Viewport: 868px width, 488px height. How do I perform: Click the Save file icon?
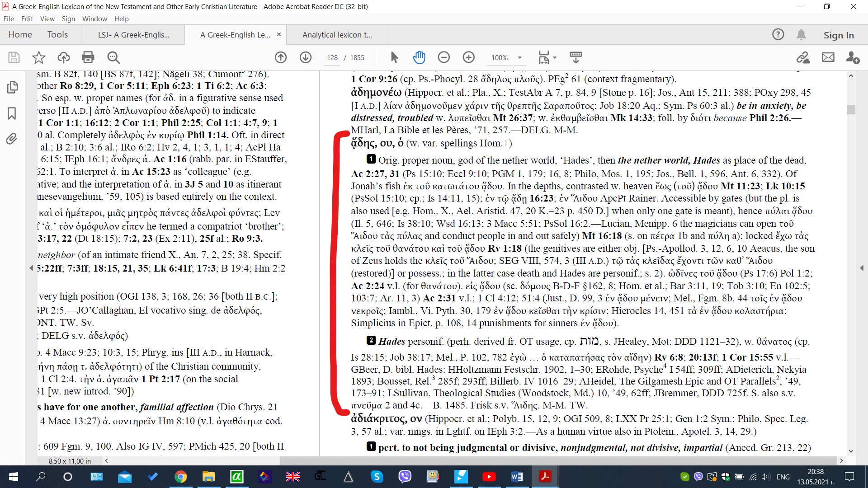(14, 57)
